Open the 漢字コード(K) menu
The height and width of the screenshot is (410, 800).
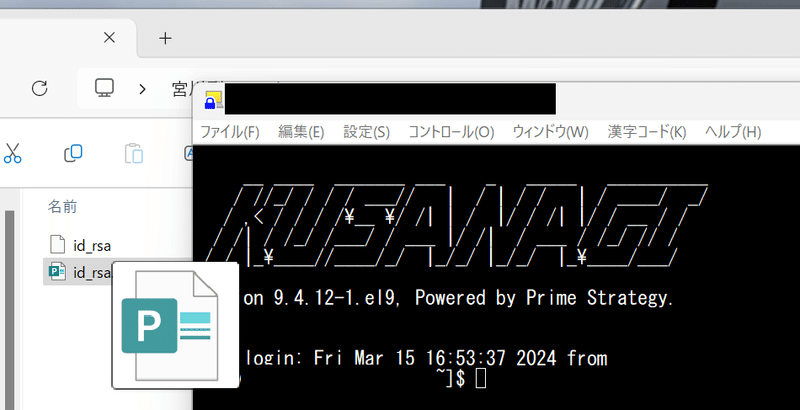click(647, 132)
